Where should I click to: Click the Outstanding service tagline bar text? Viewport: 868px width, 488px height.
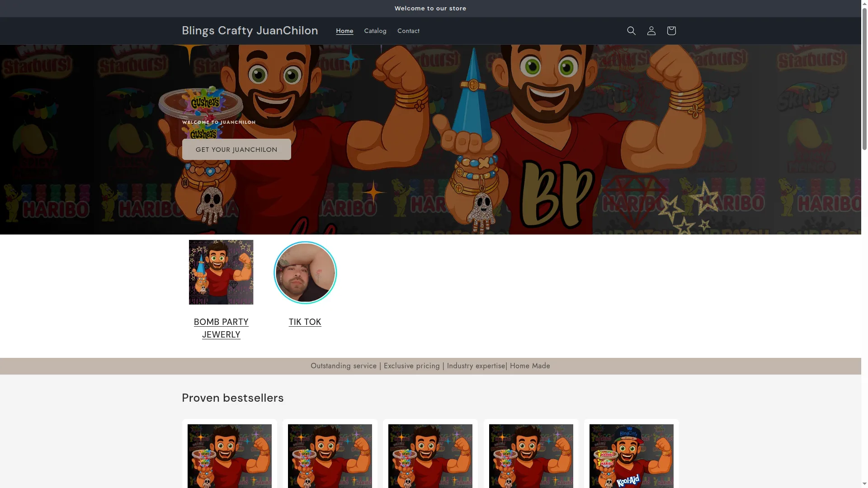[x=430, y=366]
